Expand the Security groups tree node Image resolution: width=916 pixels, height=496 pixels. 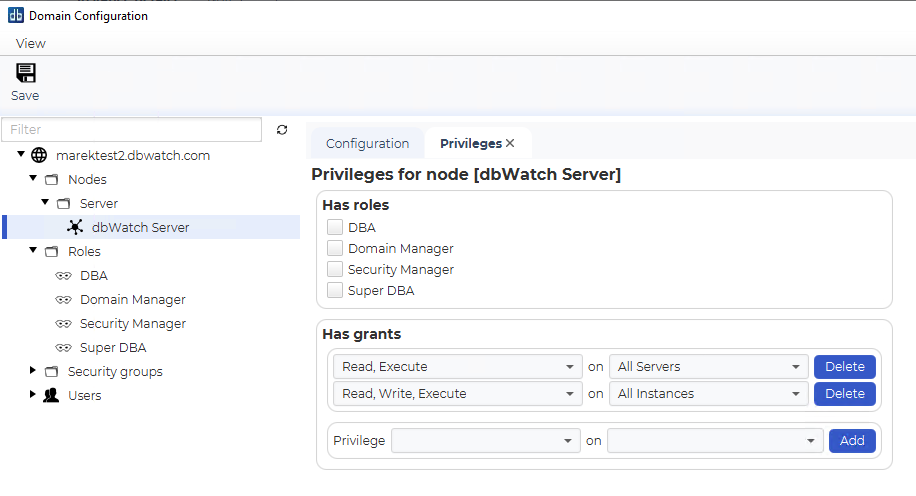33,370
